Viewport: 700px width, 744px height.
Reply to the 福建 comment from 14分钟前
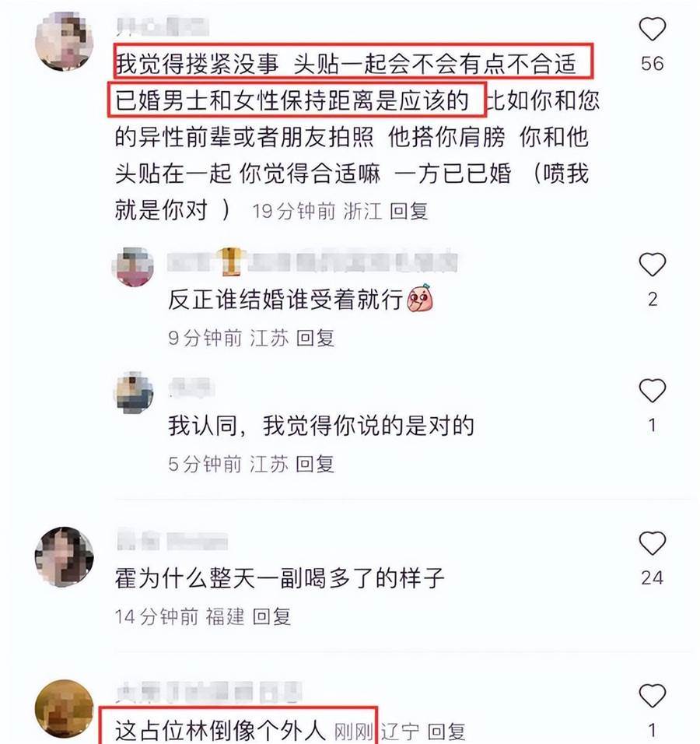(271, 616)
